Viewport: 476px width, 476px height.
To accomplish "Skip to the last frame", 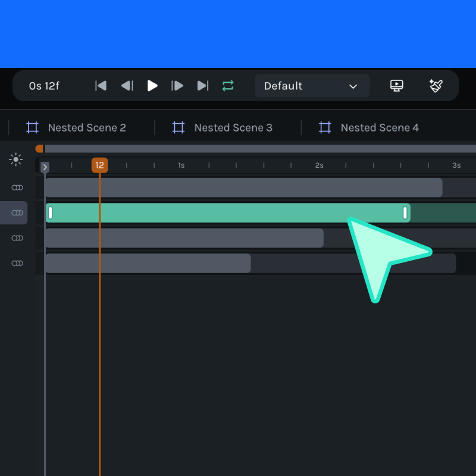I will pyautogui.click(x=203, y=86).
